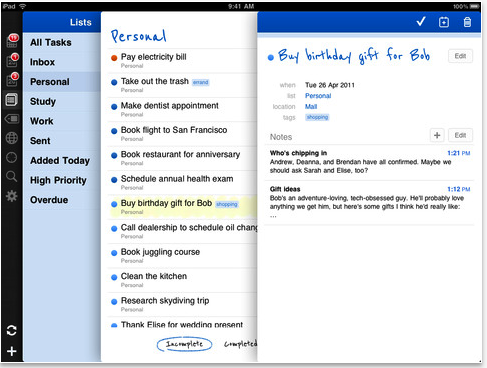Open Schedule annual health exam task

[x=182, y=182]
